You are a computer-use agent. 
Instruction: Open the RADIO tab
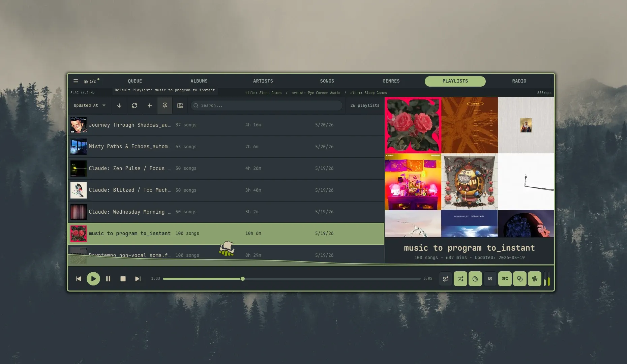[519, 81]
